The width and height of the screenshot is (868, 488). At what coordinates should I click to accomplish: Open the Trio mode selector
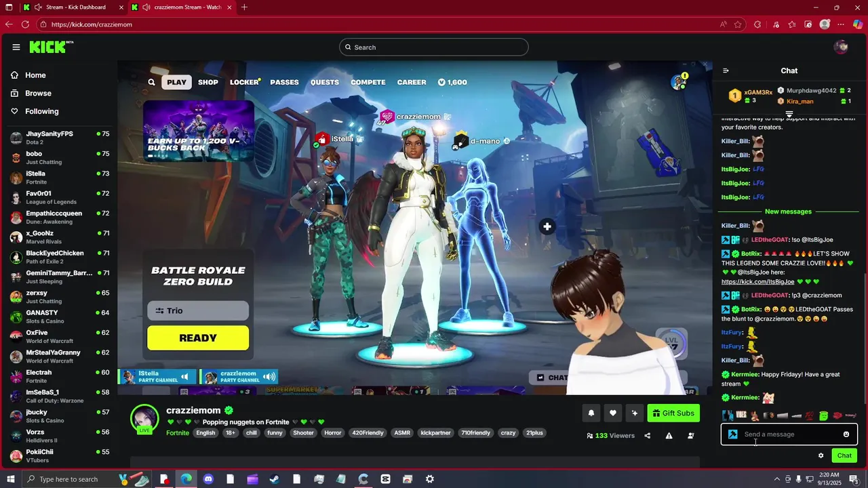pos(198,310)
